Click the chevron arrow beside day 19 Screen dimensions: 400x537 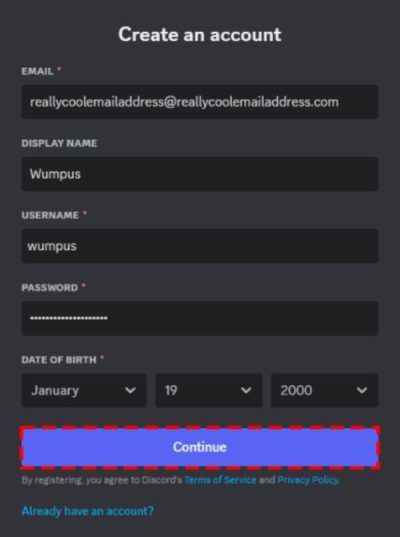246,390
